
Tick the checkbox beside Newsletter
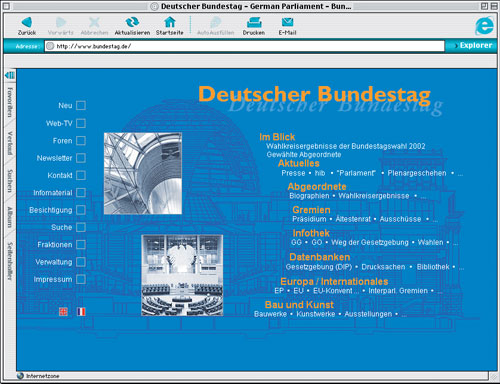81,158
